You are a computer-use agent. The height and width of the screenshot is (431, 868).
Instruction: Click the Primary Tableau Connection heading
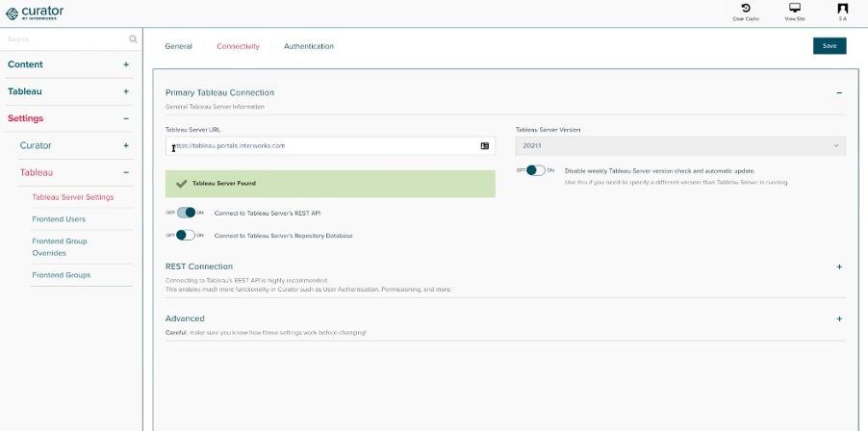[x=219, y=93]
